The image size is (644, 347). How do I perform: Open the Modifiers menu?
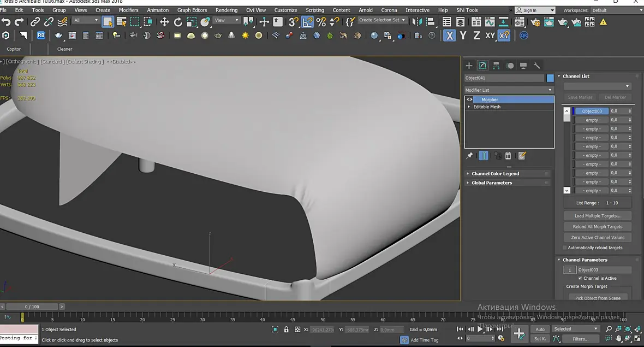click(x=129, y=10)
